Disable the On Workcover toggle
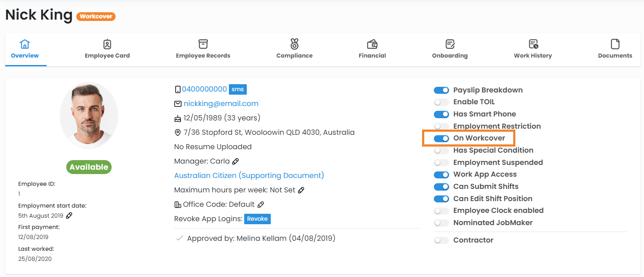 (x=441, y=138)
